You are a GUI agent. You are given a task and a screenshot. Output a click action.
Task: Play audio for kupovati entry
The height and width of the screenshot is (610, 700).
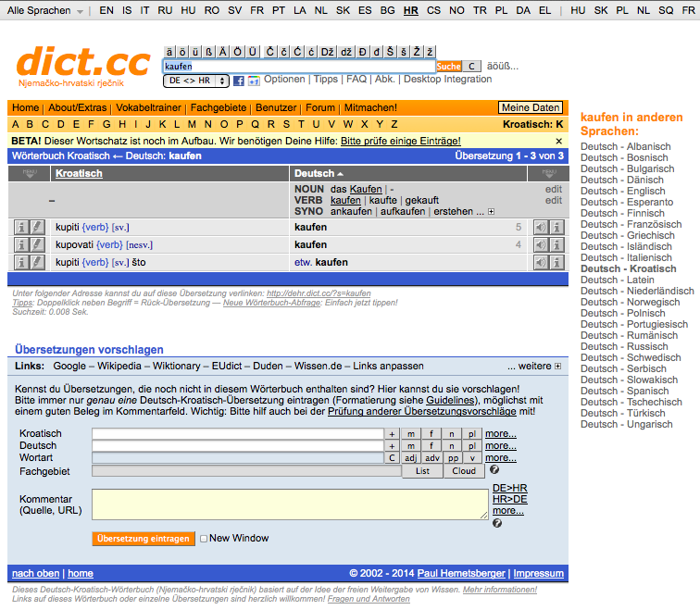541,244
